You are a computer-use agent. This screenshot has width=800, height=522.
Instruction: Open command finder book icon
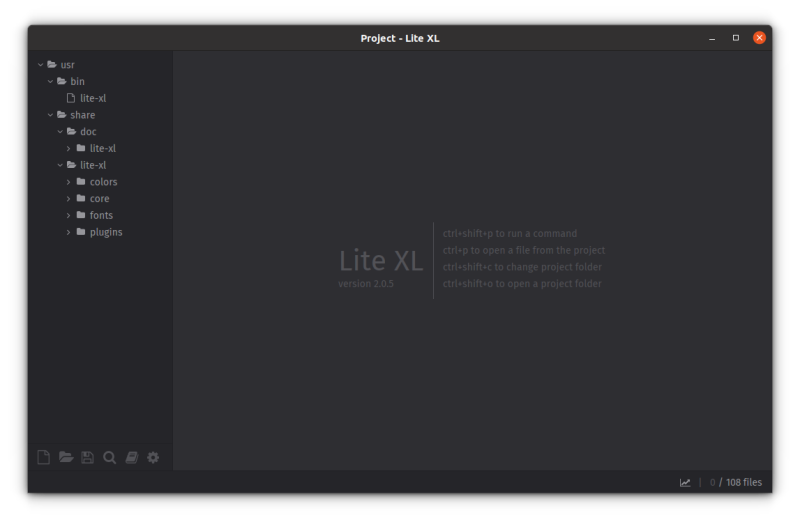[132, 457]
